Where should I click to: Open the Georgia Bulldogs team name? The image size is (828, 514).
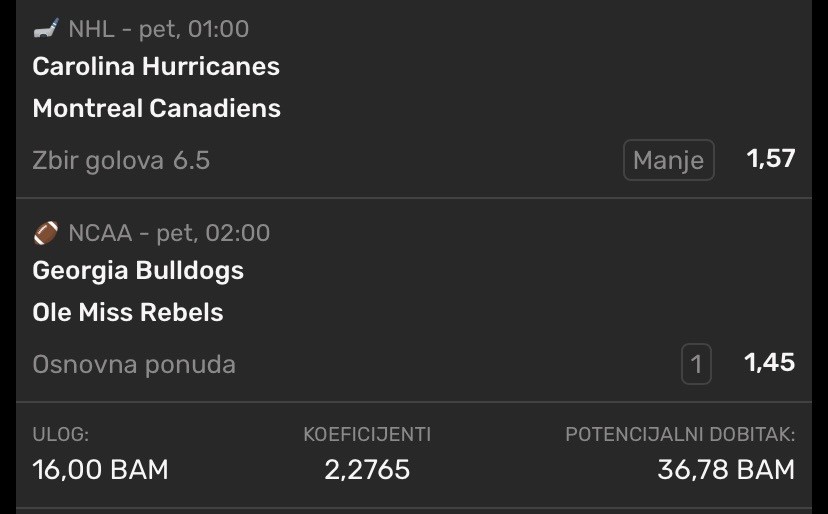tap(138, 271)
